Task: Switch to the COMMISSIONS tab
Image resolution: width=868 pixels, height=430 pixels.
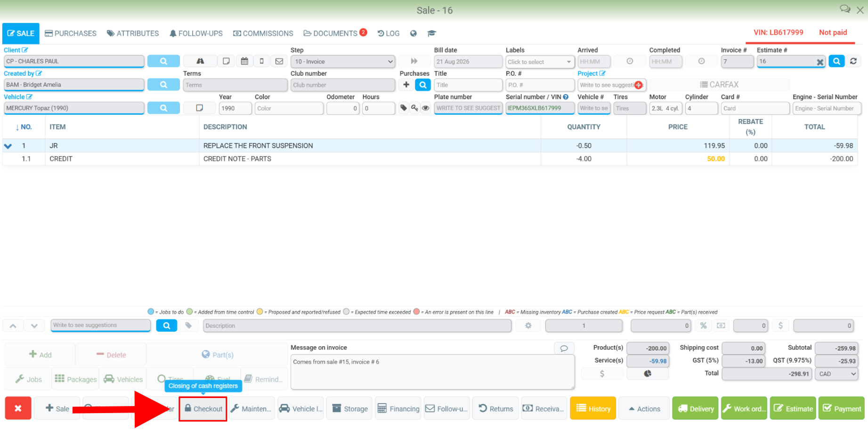Action: coord(263,33)
